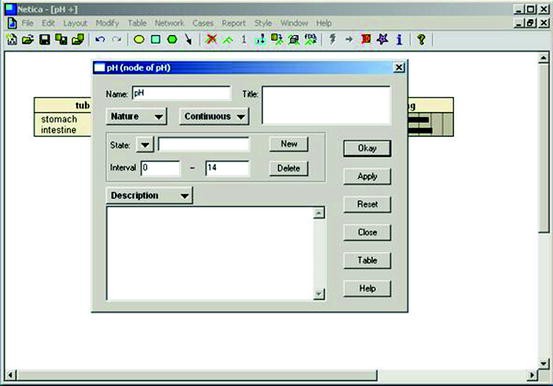The height and width of the screenshot is (386, 553).
Task: Expand the State selector arrow
Action: tap(145, 145)
